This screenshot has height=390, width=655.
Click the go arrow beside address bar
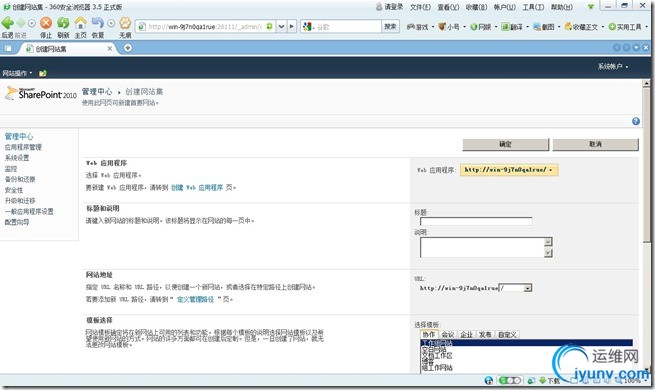coord(292,27)
